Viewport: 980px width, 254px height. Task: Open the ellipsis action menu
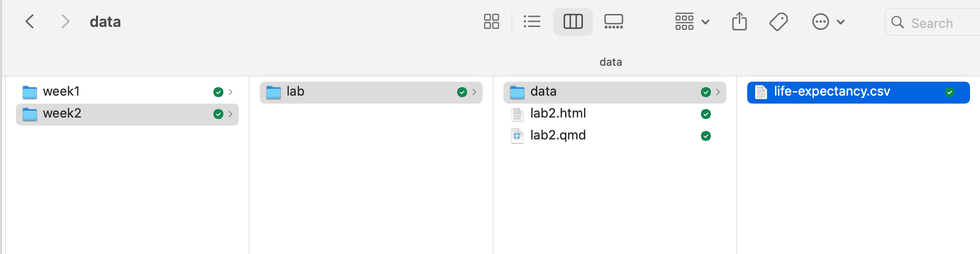828,22
